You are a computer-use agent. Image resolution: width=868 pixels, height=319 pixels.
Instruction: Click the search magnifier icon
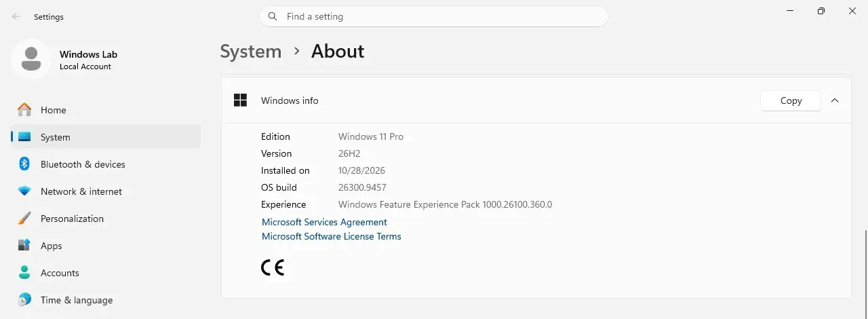click(x=273, y=16)
